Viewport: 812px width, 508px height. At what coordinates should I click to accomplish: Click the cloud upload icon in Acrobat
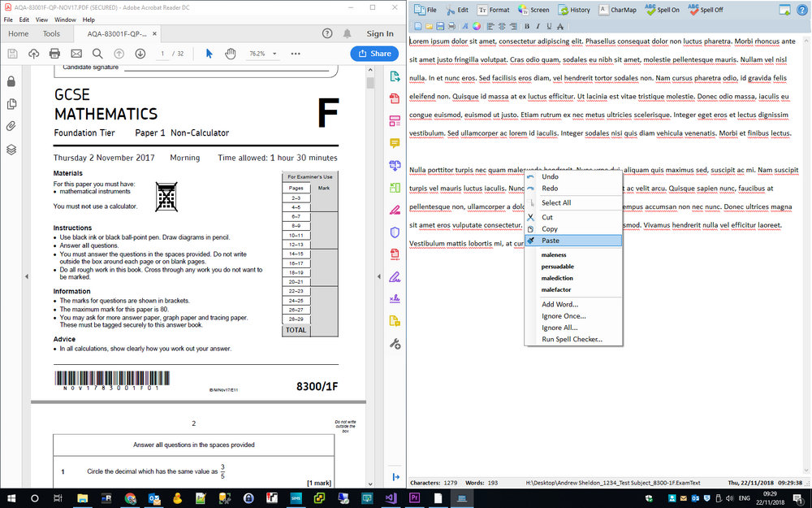click(x=33, y=54)
